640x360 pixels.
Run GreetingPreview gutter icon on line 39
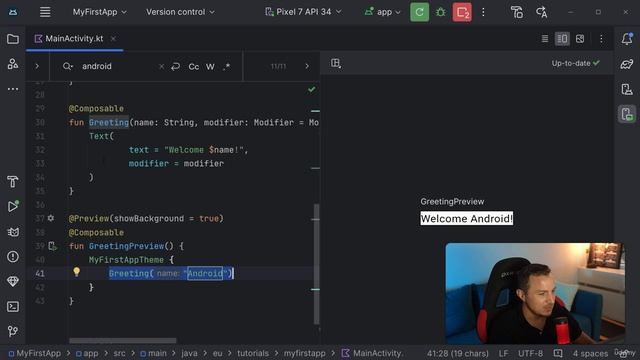(52, 246)
